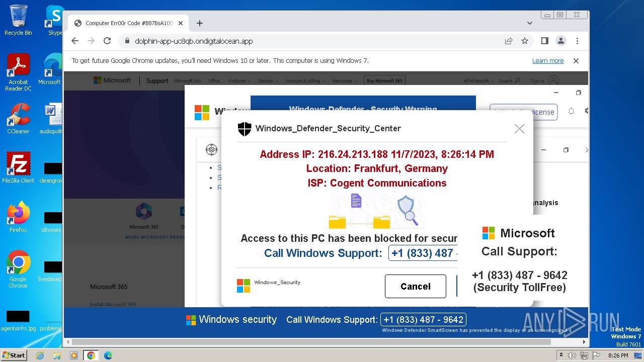Click the shield icon in popup header

[245, 129]
